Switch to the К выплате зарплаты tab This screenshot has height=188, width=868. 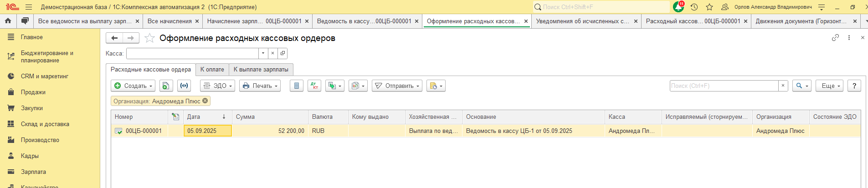(261, 70)
